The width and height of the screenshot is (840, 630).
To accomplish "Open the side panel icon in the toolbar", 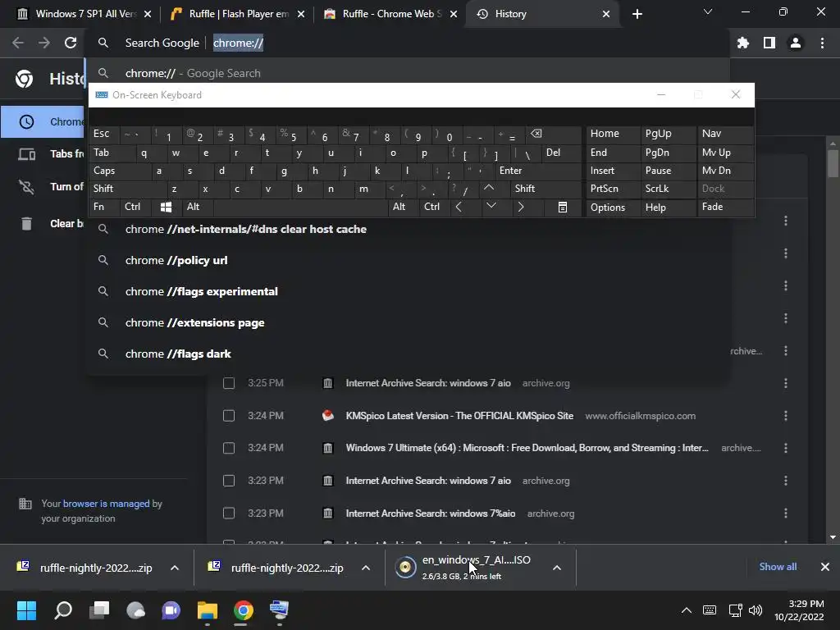I will coord(769,43).
